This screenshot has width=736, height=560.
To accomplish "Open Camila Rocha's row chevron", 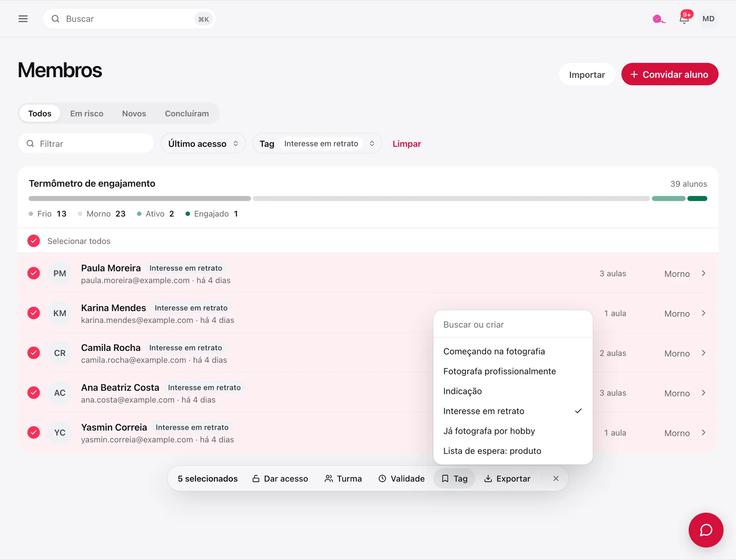I will [x=704, y=353].
